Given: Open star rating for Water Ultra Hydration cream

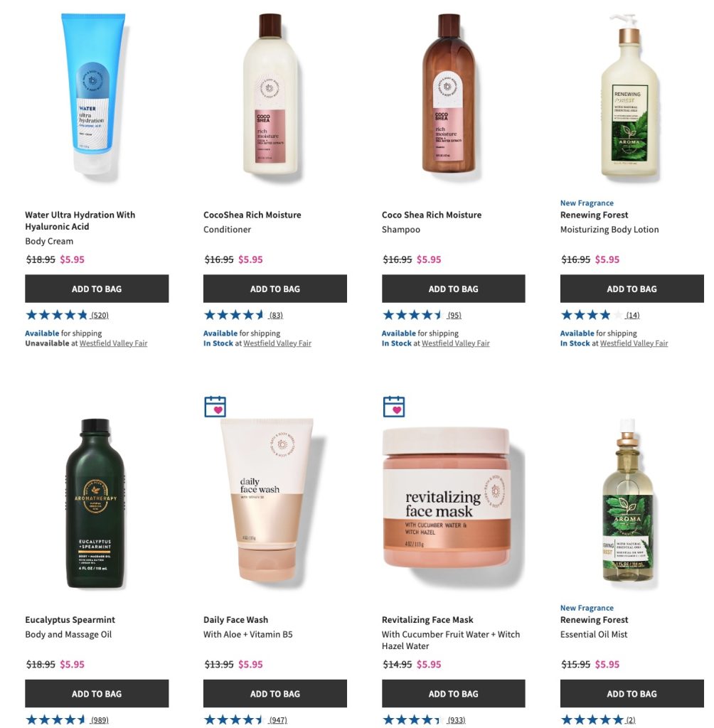Looking at the screenshot, I should coord(56,315).
